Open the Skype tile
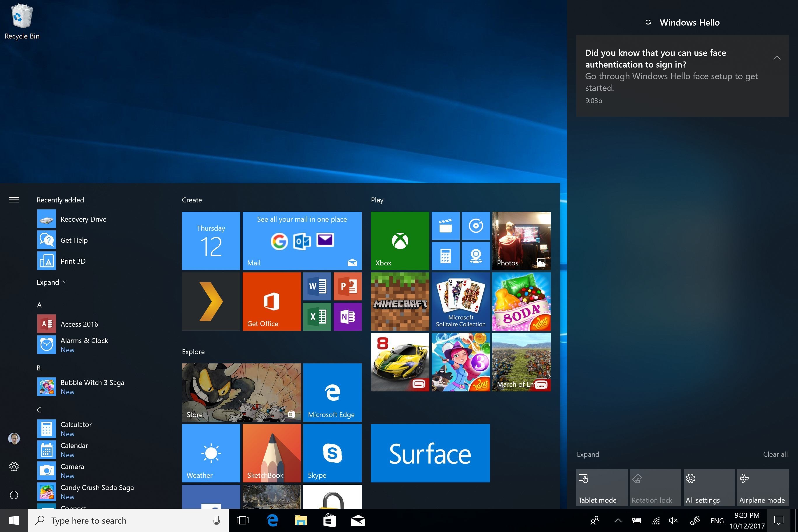This screenshot has height=532, width=798. pos(332,453)
